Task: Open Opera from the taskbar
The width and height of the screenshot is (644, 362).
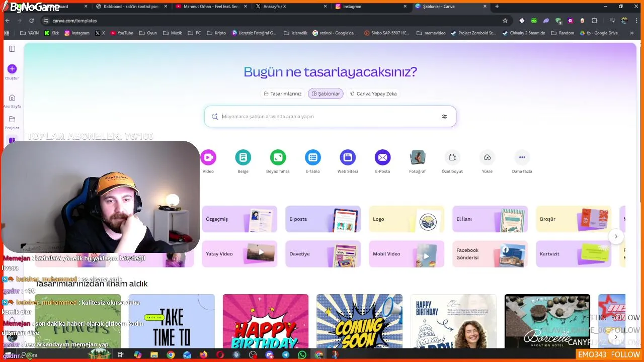Action: [x=220, y=354]
